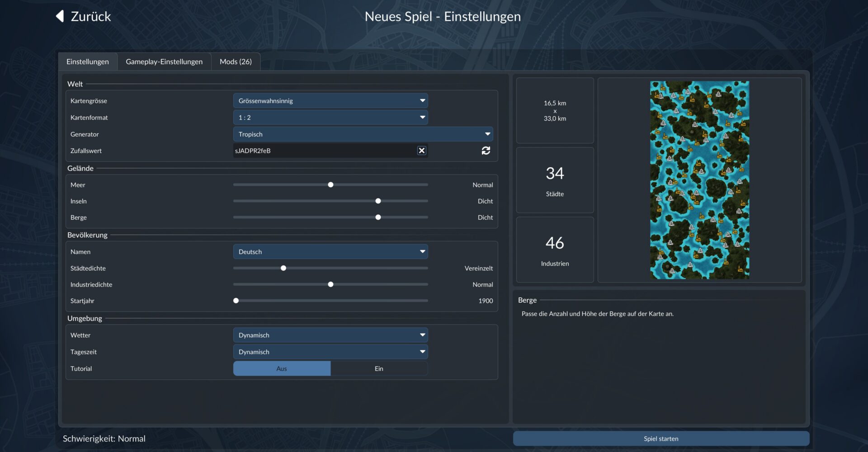Open the Tageszeit dropdown

coord(330,352)
